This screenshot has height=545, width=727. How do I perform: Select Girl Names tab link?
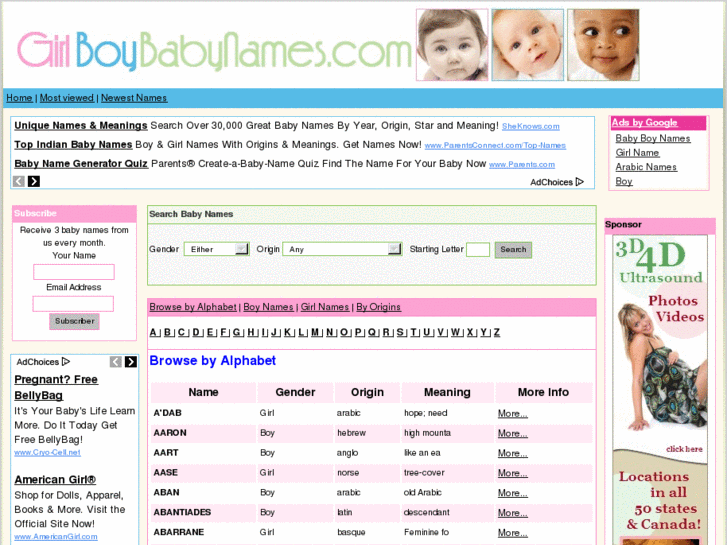coord(325,307)
